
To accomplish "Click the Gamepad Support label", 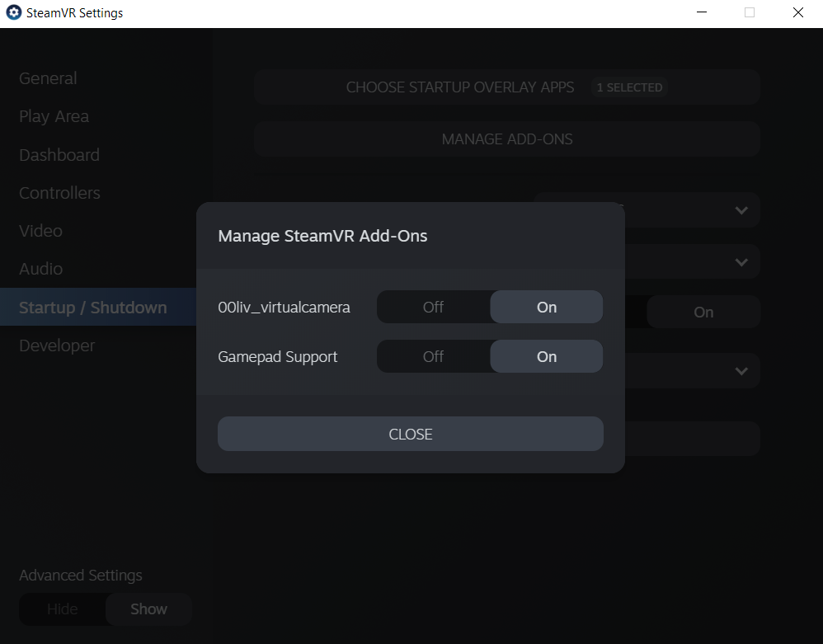I will coord(278,357).
